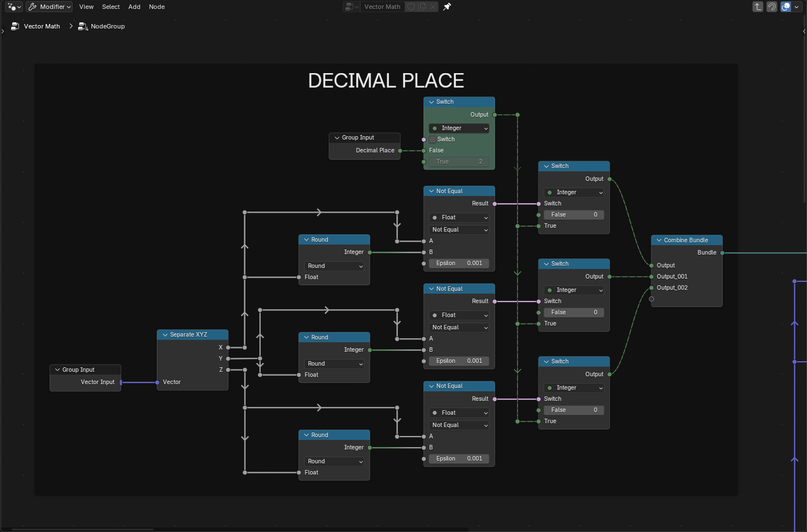Click False value field in Output_001 Switch node
Image resolution: width=807 pixels, height=532 pixels.
[574, 313]
